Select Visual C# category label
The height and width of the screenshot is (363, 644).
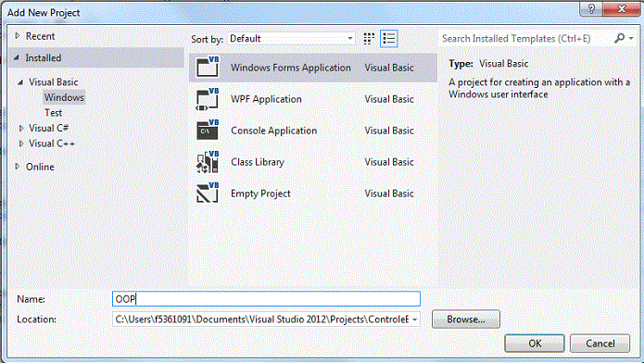(48, 128)
